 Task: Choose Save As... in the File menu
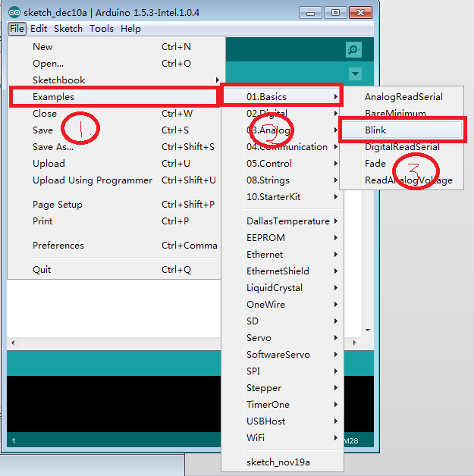[x=115, y=147]
